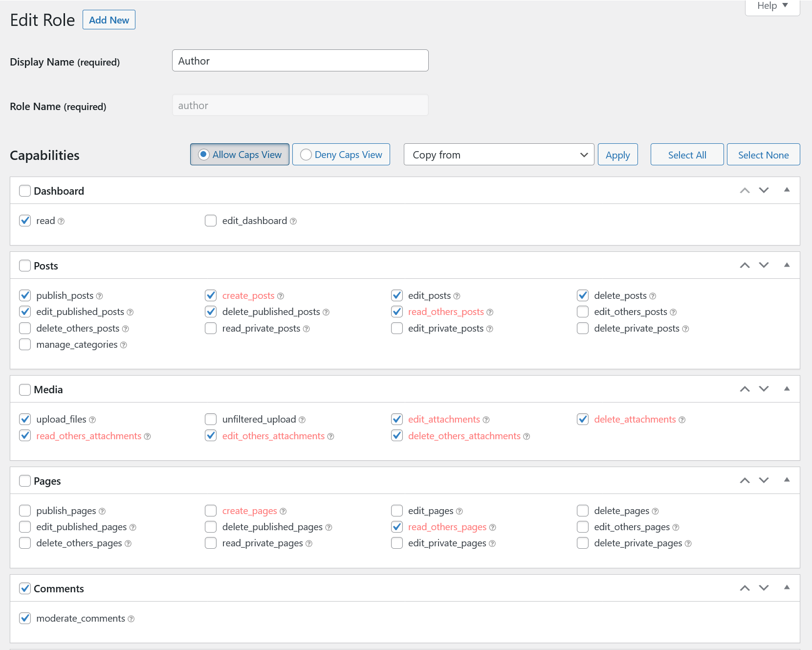This screenshot has height=650, width=812.
Task: Show help for edit_published_posts
Action: pyautogui.click(x=130, y=313)
